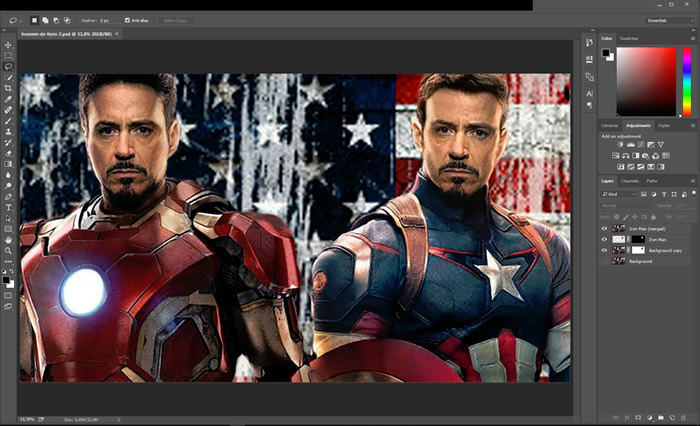Image resolution: width=700 pixels, height=426 pixels.
Task: Select the Rectangular Marquee tool
Action: pyautogui.click(x=8, y=56)
